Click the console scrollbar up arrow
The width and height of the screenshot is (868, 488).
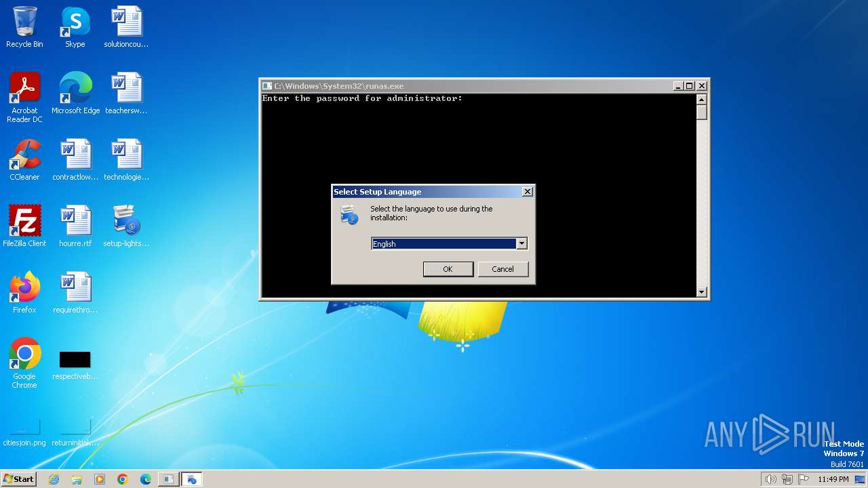click(702, 100)
